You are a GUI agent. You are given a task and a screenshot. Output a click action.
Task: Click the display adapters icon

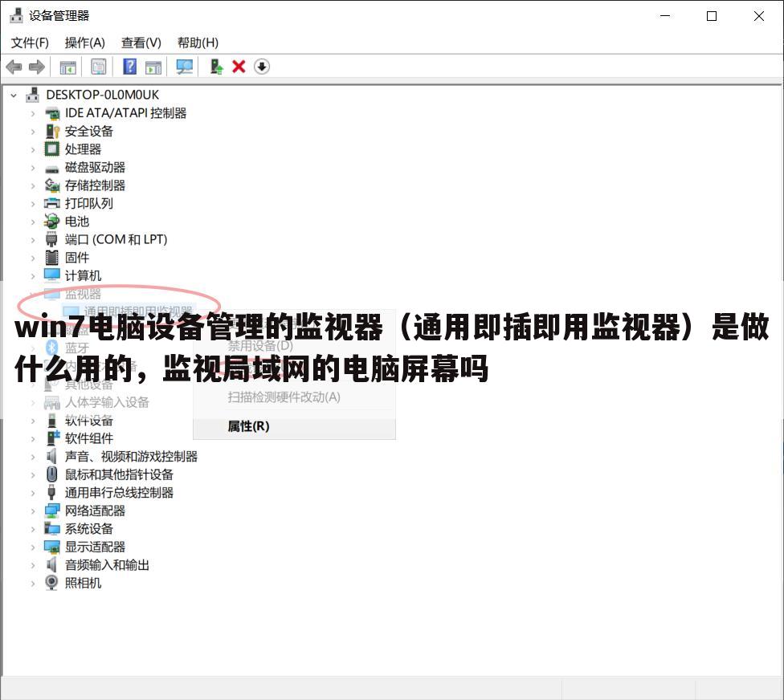tap(52, 547)
